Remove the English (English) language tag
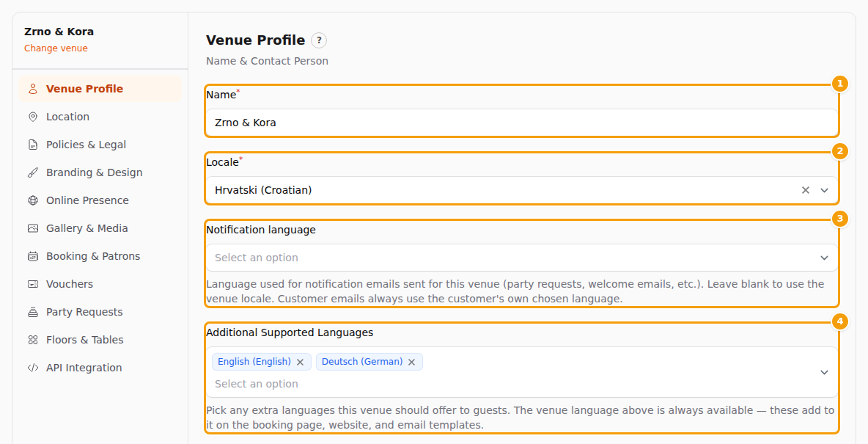 (300, 362)
